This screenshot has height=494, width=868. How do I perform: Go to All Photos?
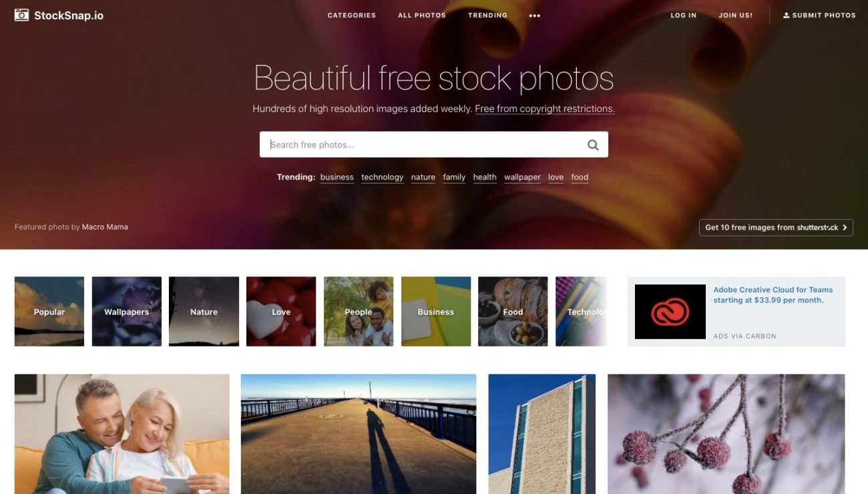pyautogui.click(x=421, y=15)
